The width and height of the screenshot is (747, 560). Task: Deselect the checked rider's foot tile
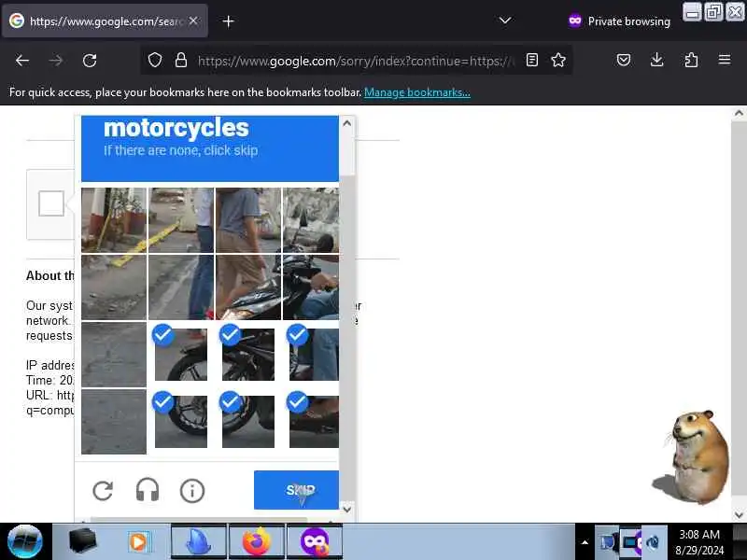pos(311,422)
